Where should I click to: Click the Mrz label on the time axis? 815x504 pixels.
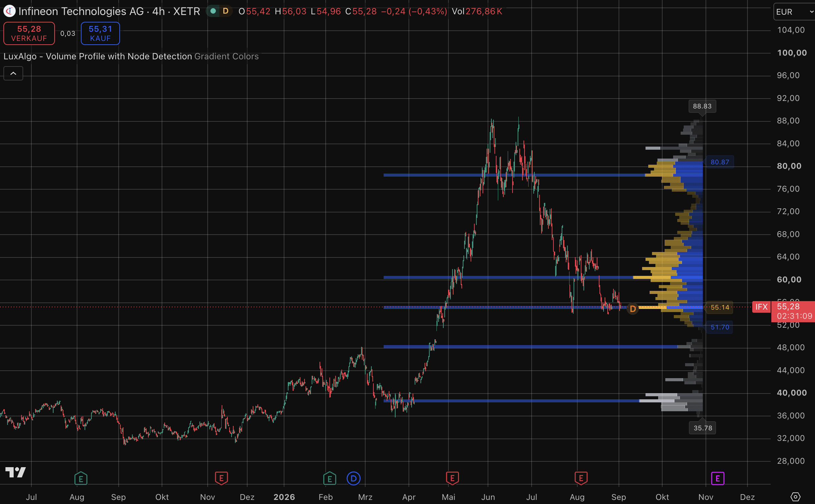tap(365, 497)
